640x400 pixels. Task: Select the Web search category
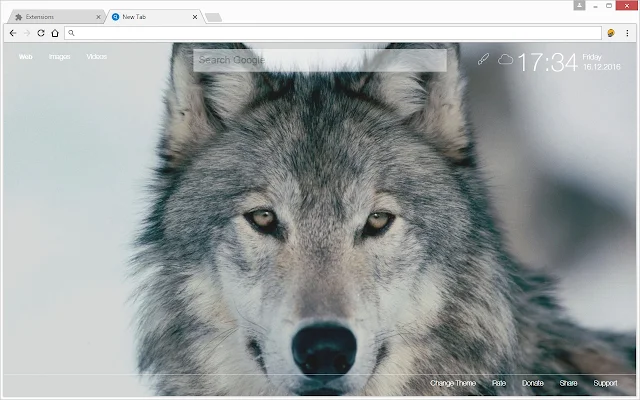tap(25, 57)
